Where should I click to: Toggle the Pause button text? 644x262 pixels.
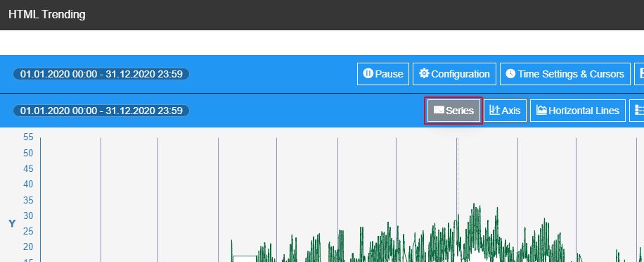tap(389, 74)
